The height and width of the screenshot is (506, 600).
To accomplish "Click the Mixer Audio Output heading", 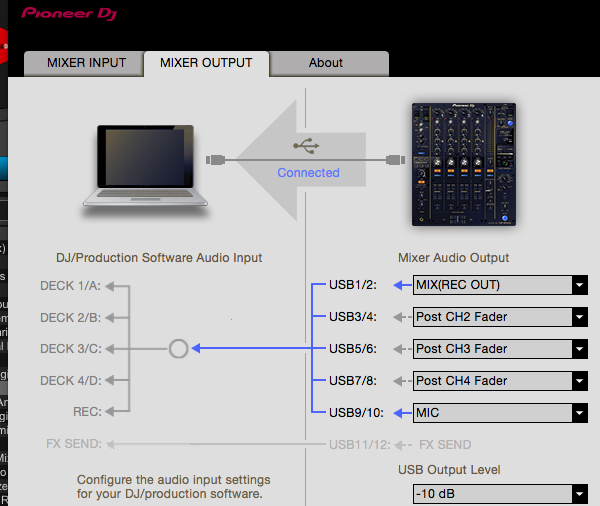I will pyautogui.click(x=453, y=258).
